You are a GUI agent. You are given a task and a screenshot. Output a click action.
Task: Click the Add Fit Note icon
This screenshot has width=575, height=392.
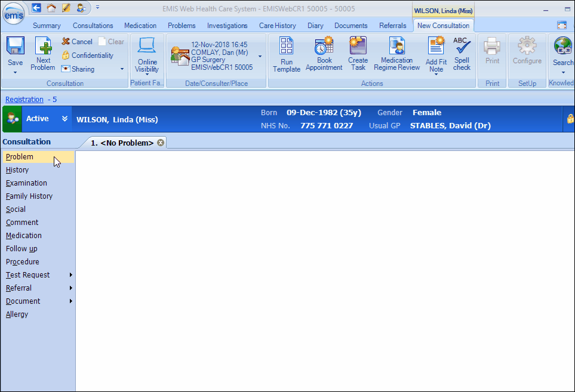(x=436, y=46)
